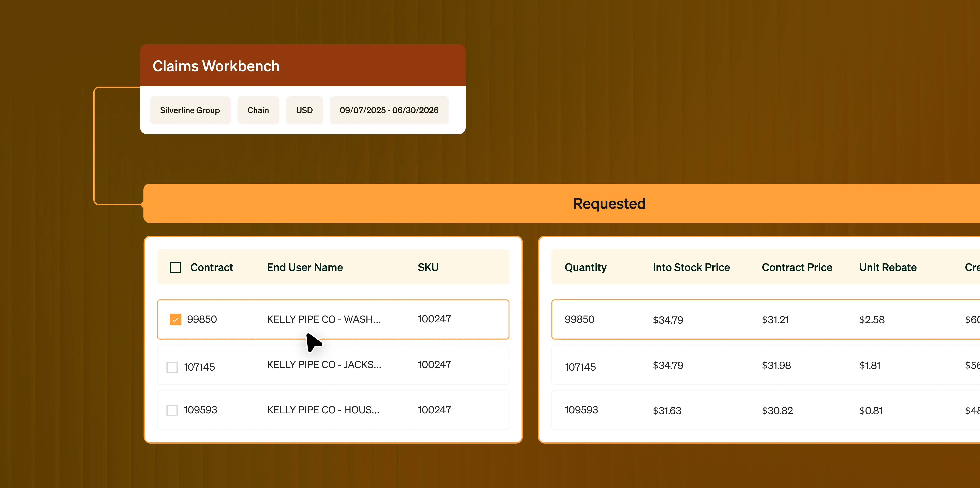
Task: Toggle the select-all Contract header checkbox
Action: point(175,267)
